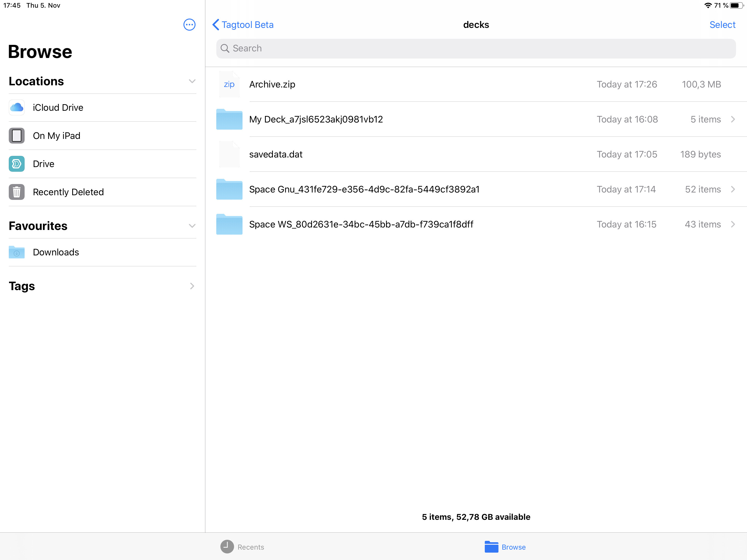Viewport: 747px width, 560px height.
Task: Tap the Wi-Fi status bar indicator
Action: (708, 5)
